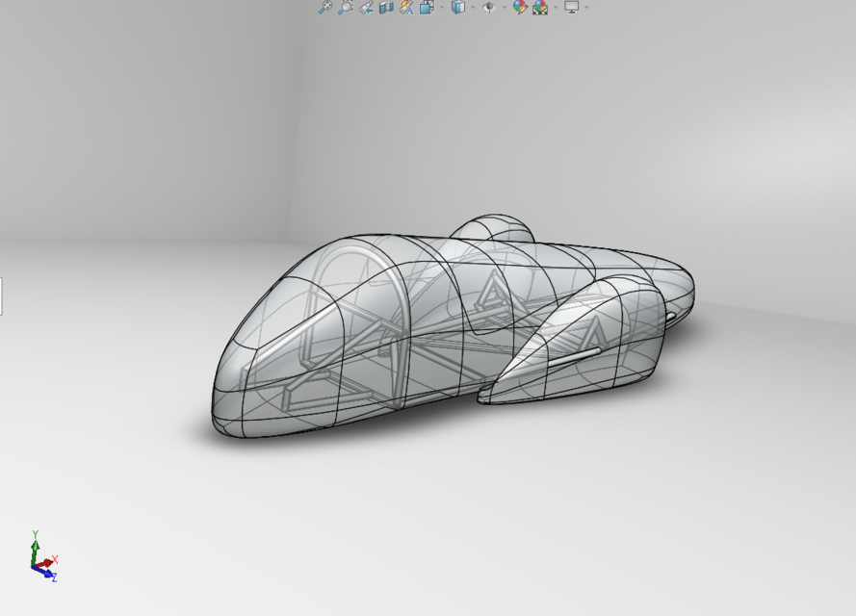Click the red X axis on triad
Viewport: 856px width, 616px height.
point(46,562)
